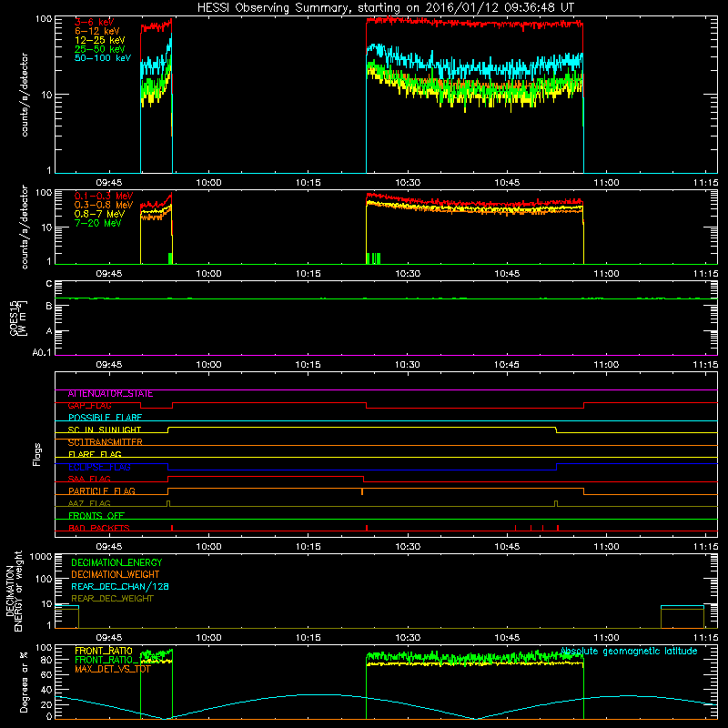Click the 11:00 tick under the keV panel
This screenshot has height=728, width=728.
pos(606,183)
